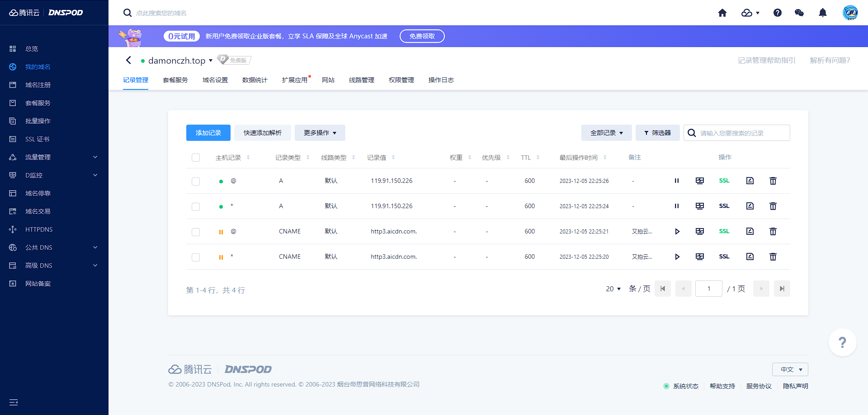
Task: Collapse sidebar using bottom menu icon
Action: (x=14, y=402)
